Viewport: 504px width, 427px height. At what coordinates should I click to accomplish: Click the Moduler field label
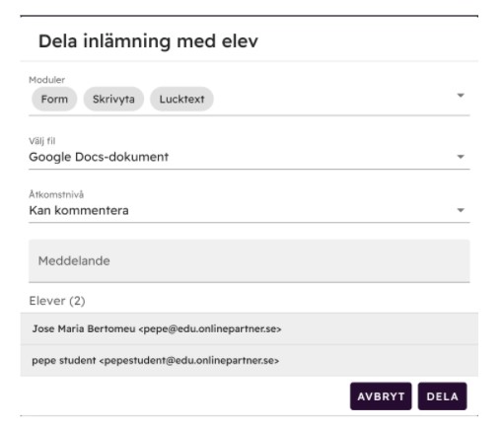(46, 80)
